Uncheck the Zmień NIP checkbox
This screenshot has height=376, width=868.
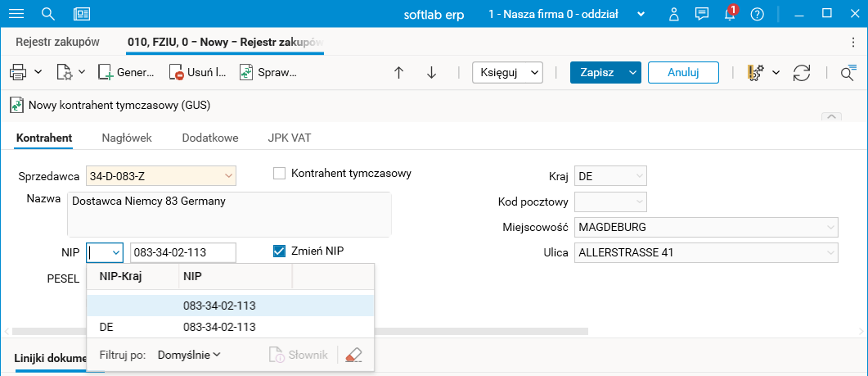click(279, 251)
